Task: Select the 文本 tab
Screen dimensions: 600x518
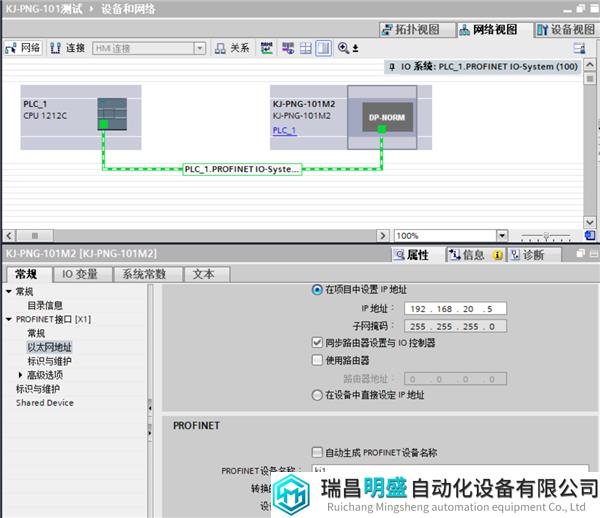Action: click(207, 274)
